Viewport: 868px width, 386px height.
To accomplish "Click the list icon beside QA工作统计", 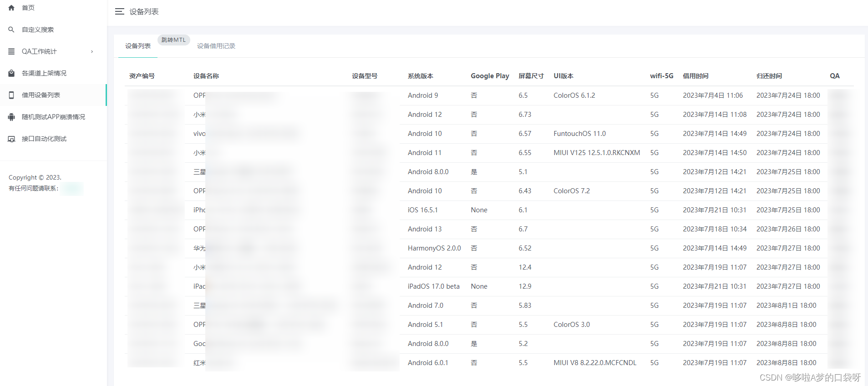I will (x=11, y=51).
